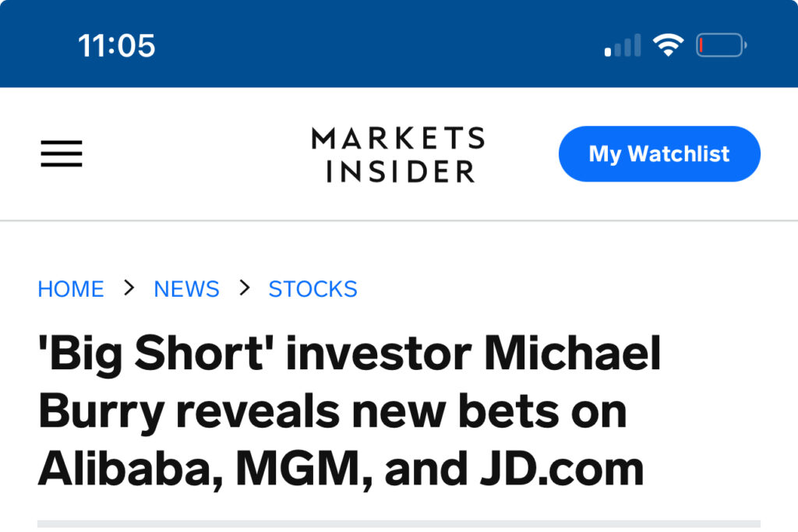
Task: Tap the word INSIDER in the logo
Action: point(401,171)
